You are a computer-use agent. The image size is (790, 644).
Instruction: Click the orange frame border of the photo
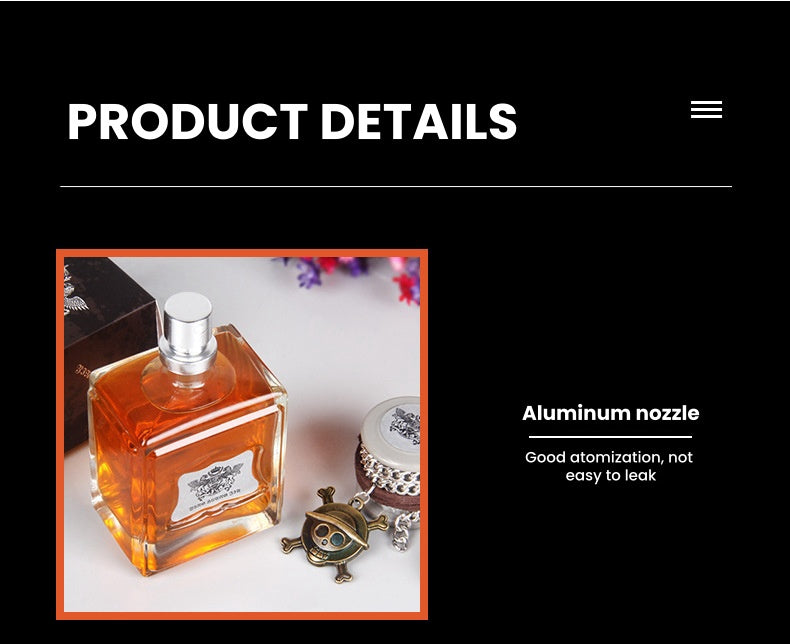[242, 253]
